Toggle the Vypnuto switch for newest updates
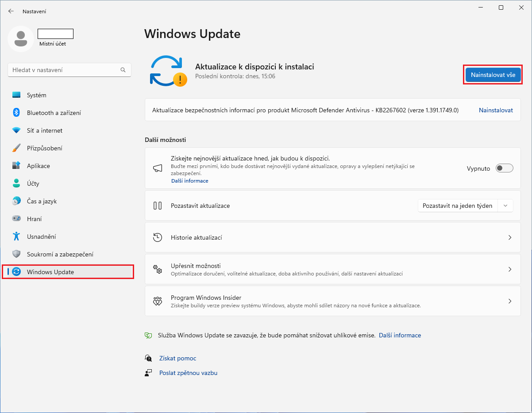The height and width of the screenshot is (413, 532). pyautogui.click(x=505, y=168)
